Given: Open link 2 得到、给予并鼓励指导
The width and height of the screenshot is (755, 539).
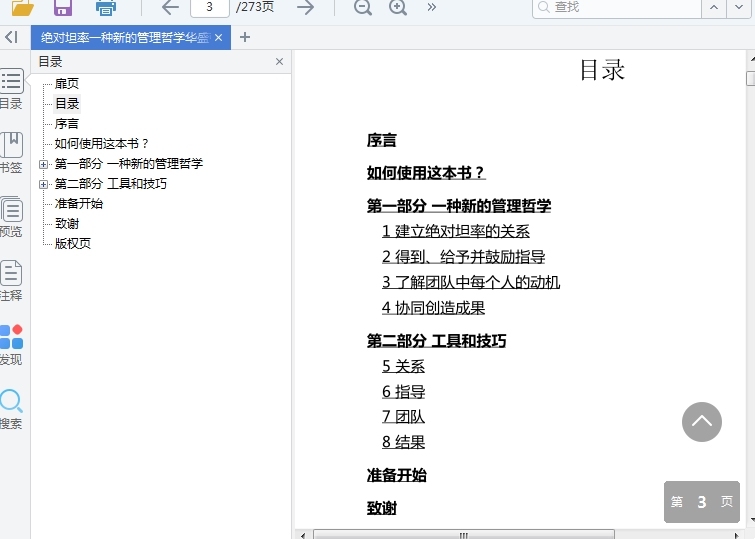Looking at the screenshot, I should coord(463,257).
